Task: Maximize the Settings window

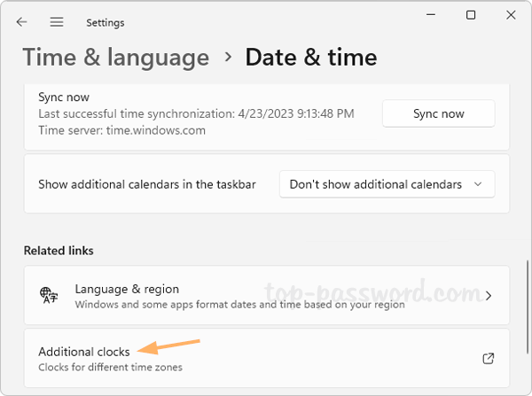Action: click(471, 15)
